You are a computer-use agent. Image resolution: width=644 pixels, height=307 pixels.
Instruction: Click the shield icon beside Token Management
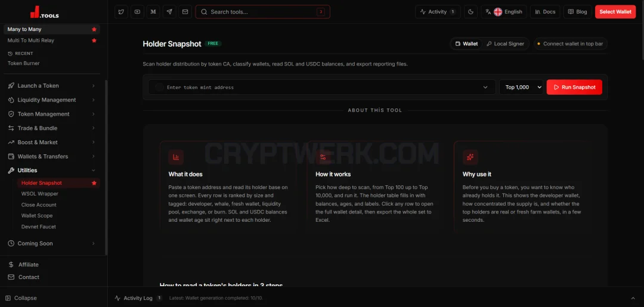click(11, 114)
